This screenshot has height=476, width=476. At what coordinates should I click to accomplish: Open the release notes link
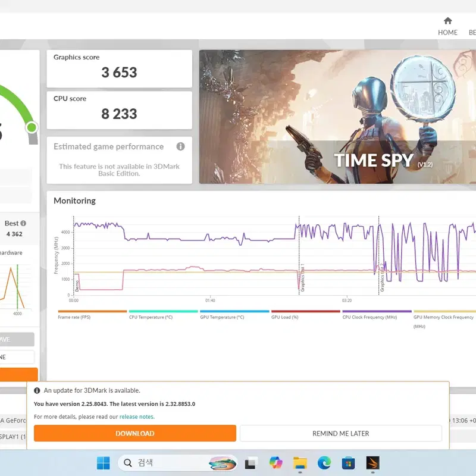(137, 417)
